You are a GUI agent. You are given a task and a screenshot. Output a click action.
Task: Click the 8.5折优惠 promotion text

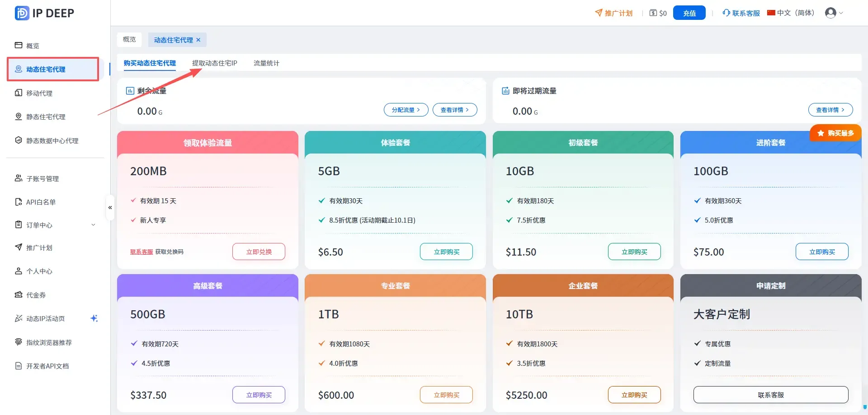(x=372, y=220)
